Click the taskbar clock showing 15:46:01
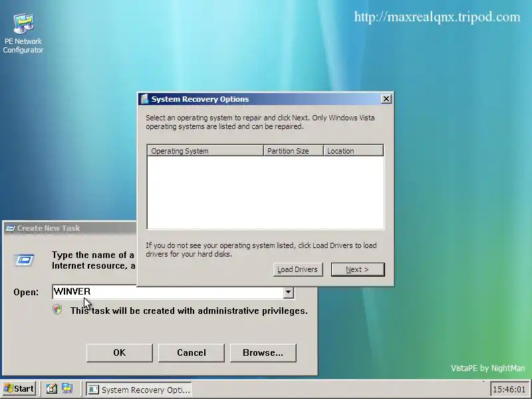 click(x=509, y=389)
